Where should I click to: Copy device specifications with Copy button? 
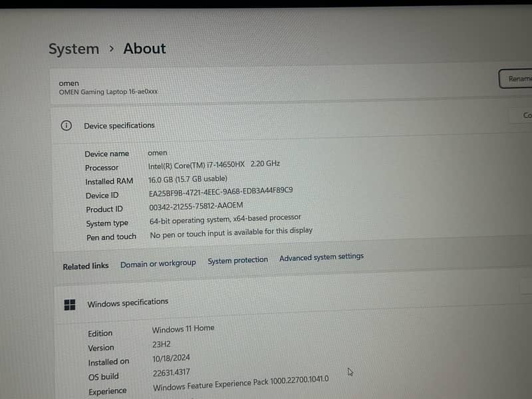525,115
